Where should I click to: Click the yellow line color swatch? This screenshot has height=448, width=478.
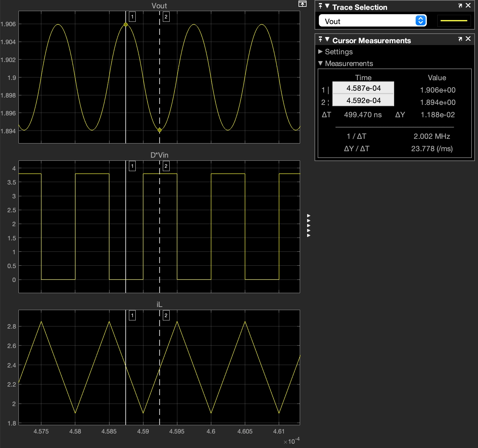point(454,21)
